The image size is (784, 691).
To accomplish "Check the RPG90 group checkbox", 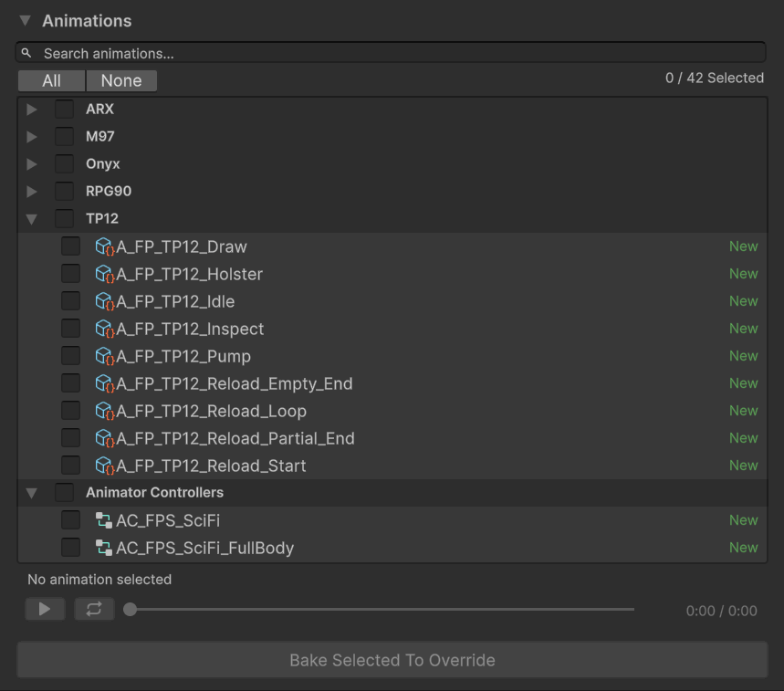I will tap(64, 191).
